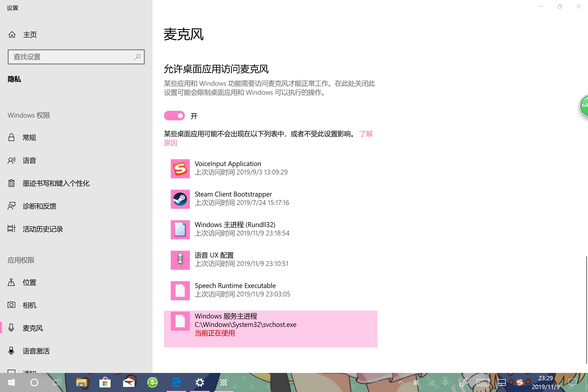
Task: Open 墨迹书写和键入个性化 settings page
Action: (56, 183)
